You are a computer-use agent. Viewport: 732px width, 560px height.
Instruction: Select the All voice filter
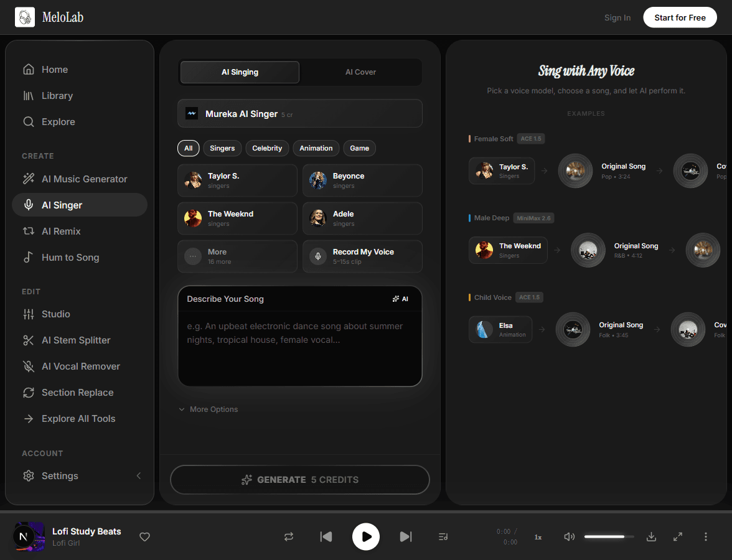point(188,148)
